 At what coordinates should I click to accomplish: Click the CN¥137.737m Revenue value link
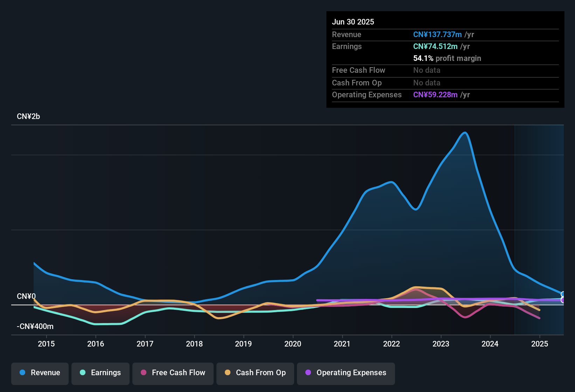(x=437, y=34)
